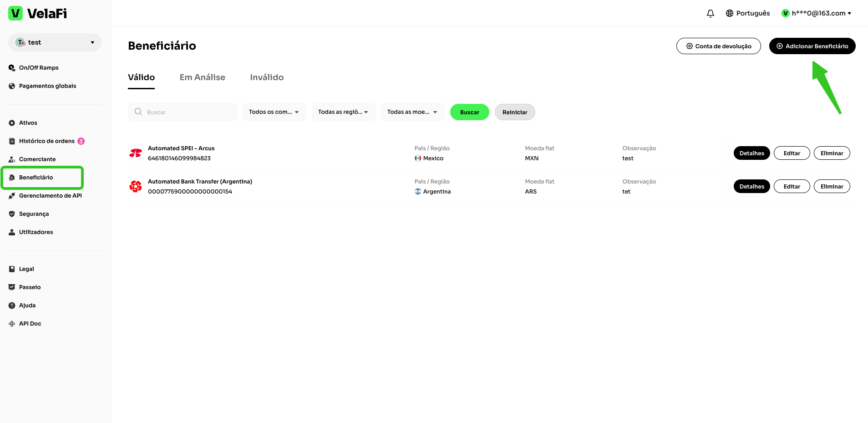Viewport: 868px width, 423px height.
Task: Click the VelaFi logo
Action: pos(38,13)
